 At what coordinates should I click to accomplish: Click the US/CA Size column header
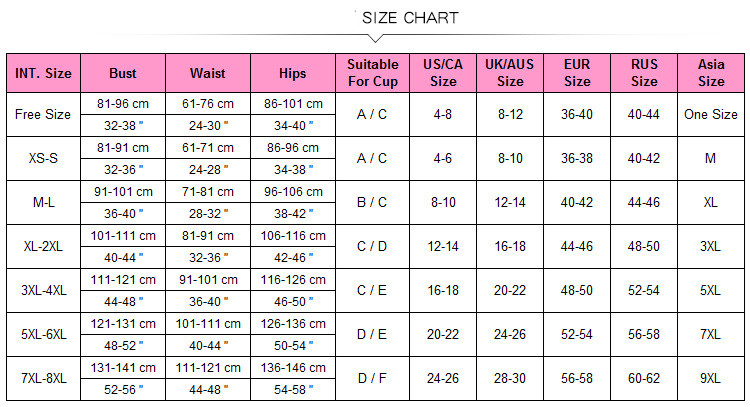(442, 73)
